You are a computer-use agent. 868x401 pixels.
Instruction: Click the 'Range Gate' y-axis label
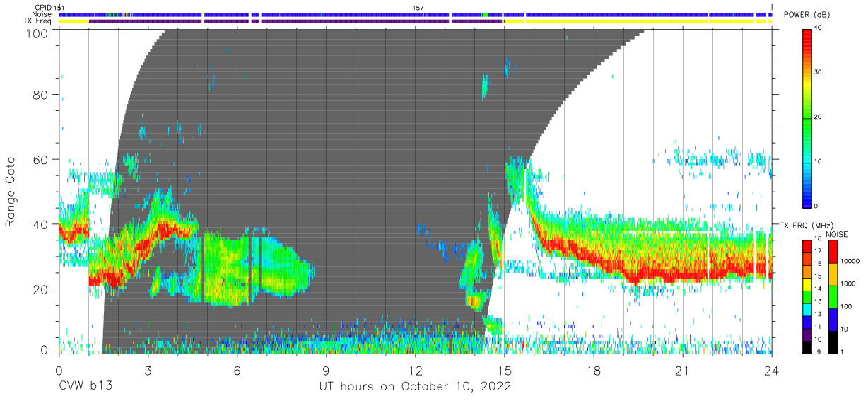pyautogui.click(x=11, y=192)
